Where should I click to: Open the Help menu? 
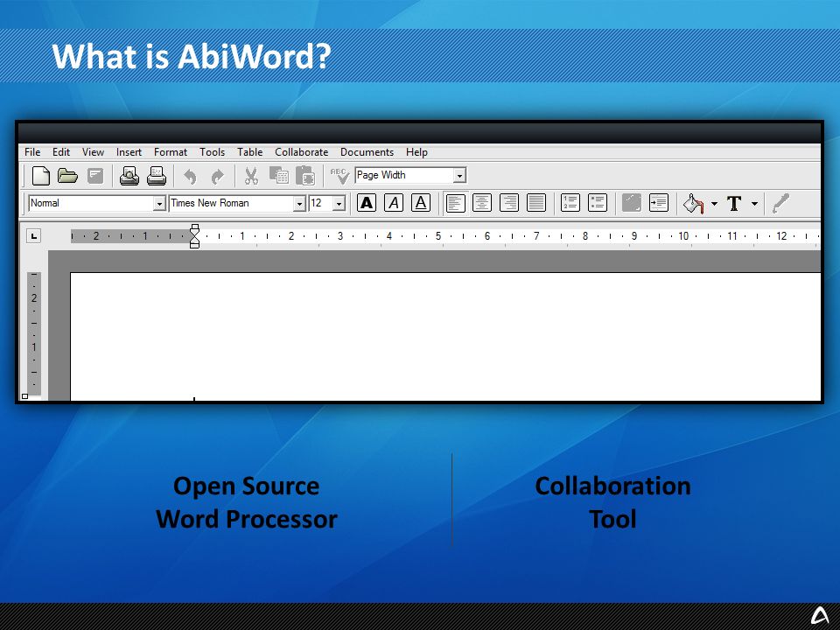416,152
